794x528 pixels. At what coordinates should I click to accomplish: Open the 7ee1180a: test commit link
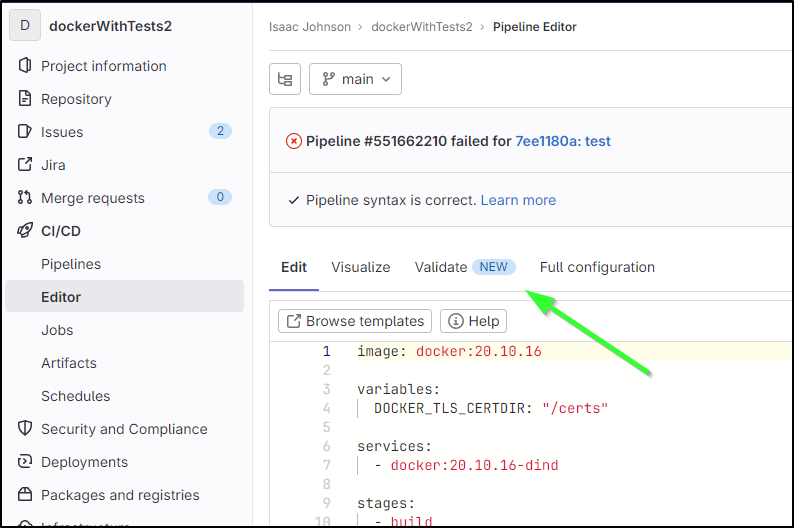[563, 141]
